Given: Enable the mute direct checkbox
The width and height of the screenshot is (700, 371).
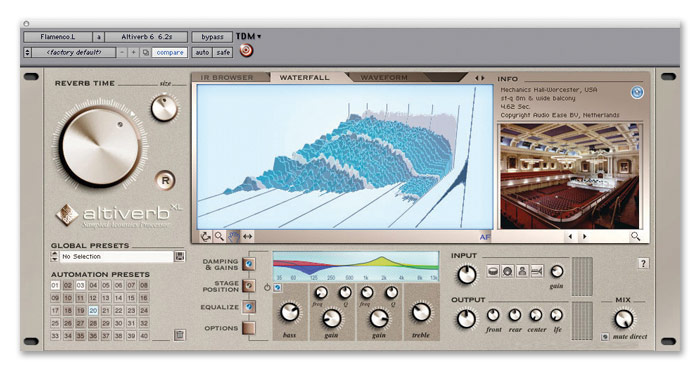Looking at the screenshot, I should pos(605,337).
